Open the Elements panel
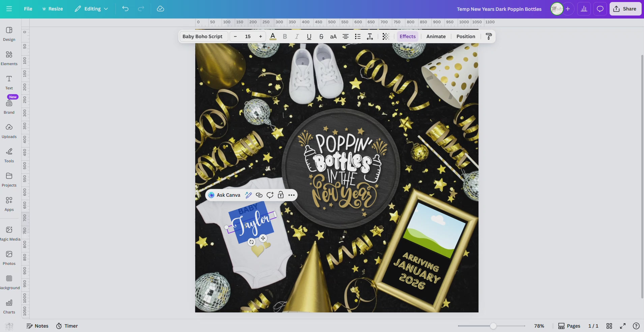644x332 pixels. pyautogui.click(x=9, y=58)
